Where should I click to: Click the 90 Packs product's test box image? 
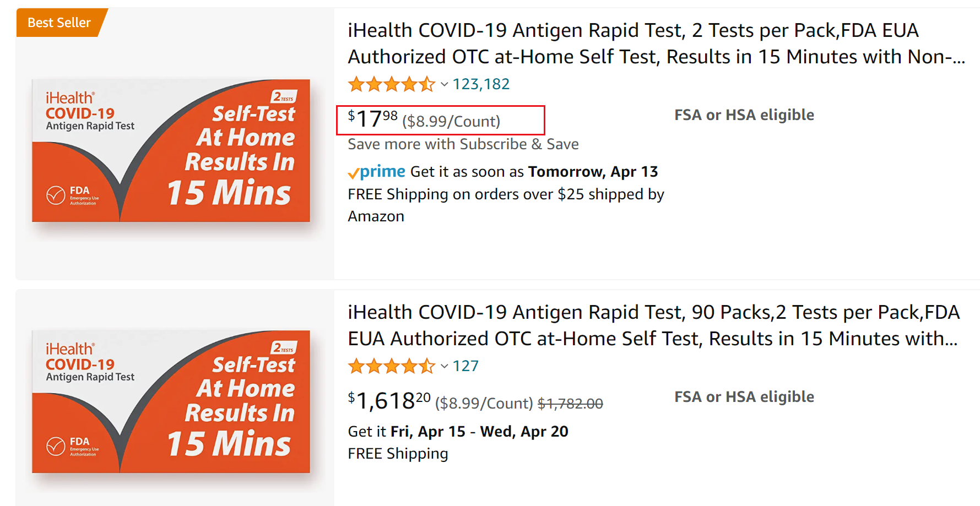coord(171,401)
